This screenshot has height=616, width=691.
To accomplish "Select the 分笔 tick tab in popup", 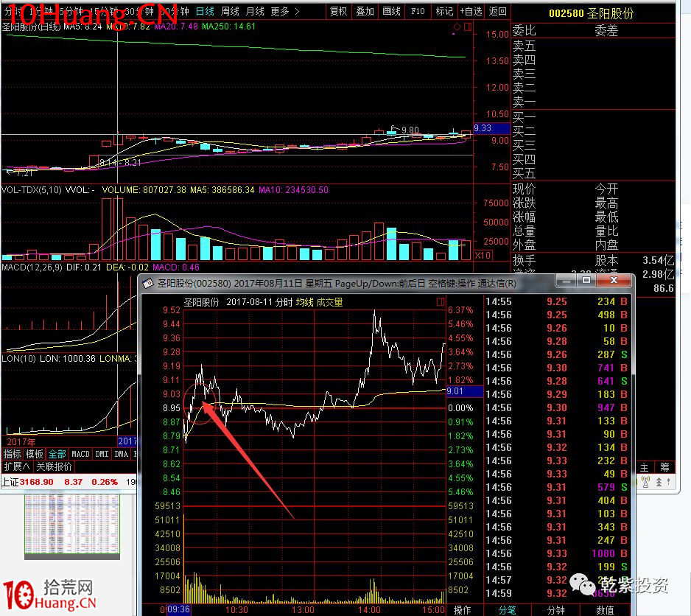I will [507, 610].
